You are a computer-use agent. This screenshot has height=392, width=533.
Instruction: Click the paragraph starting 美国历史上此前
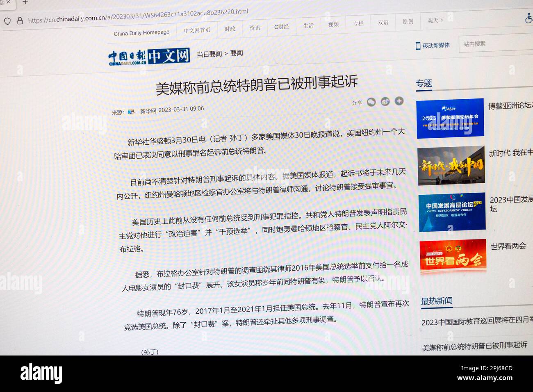click(x=262, y=230)
